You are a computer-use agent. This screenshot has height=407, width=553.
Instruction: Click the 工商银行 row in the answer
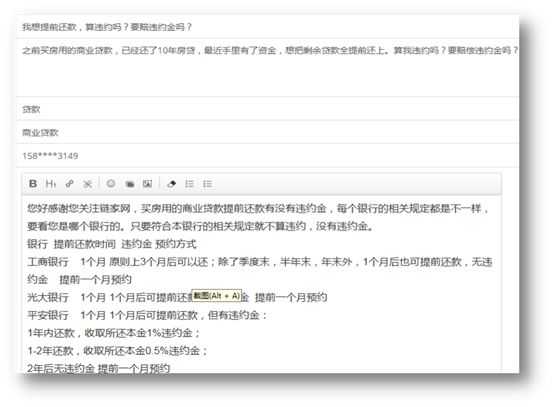260,262
